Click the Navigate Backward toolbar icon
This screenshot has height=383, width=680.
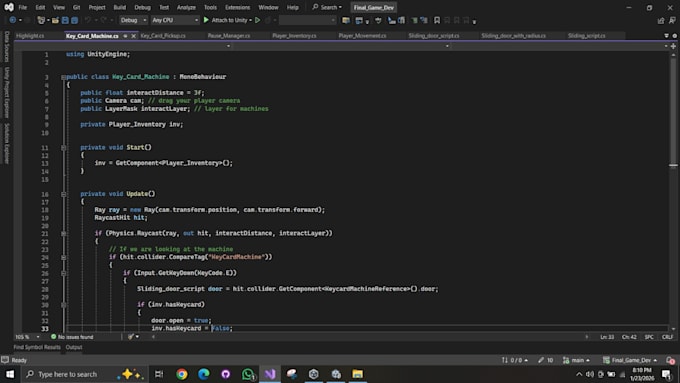tap(13, 20)
